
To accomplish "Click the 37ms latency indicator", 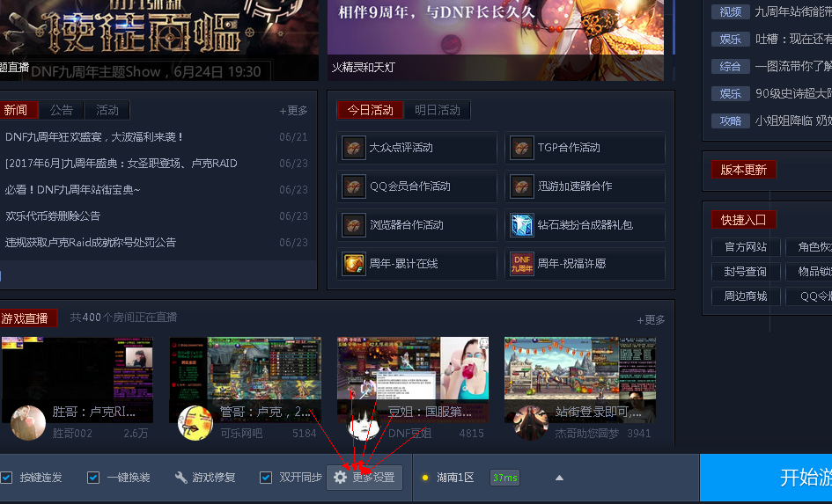I will [504, 478].
